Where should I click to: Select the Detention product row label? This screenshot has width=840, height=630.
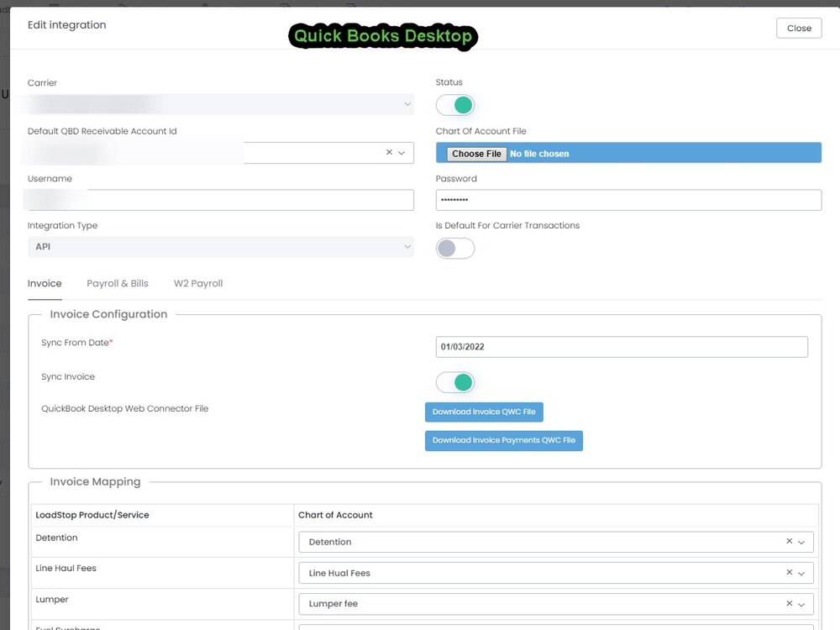point(56,538)
